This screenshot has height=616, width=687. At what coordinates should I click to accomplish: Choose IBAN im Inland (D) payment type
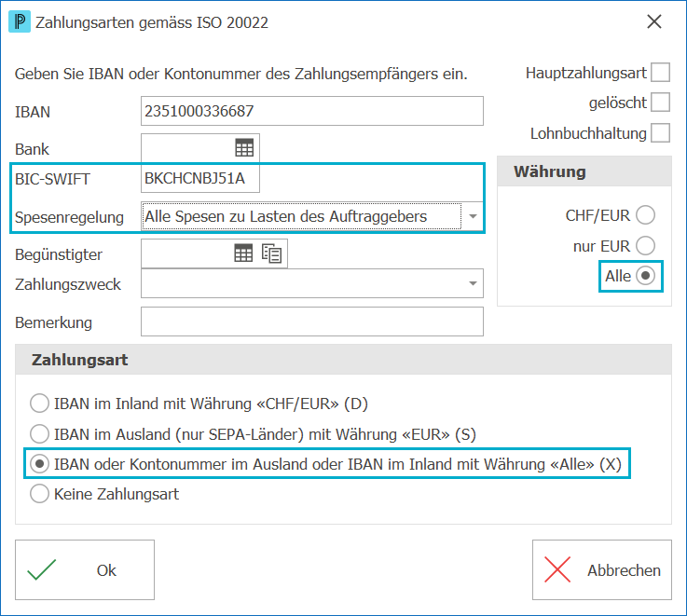(x=39, y=404)
